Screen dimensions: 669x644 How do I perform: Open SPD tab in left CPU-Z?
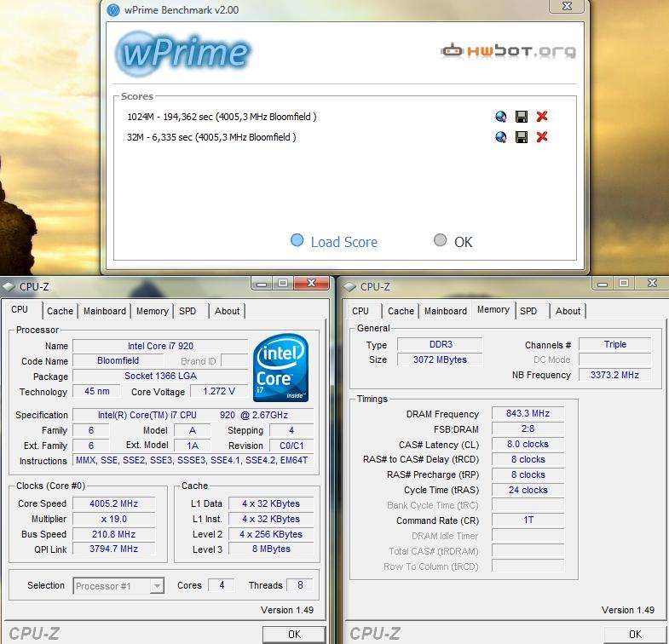(x=187, y=311)
